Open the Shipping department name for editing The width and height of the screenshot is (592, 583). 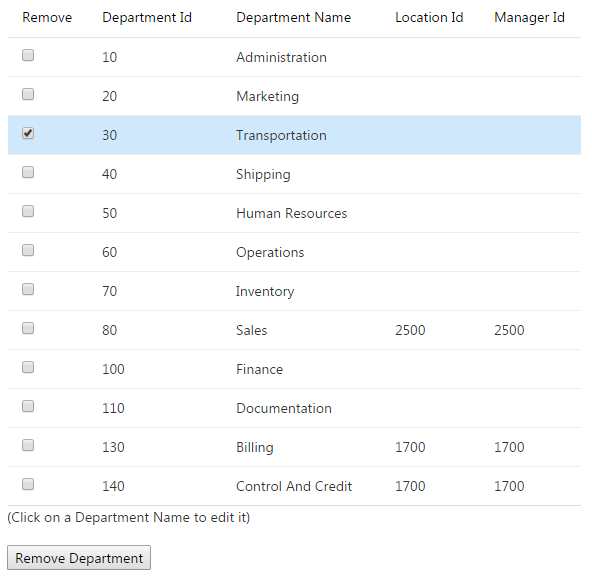coord(263,174)
